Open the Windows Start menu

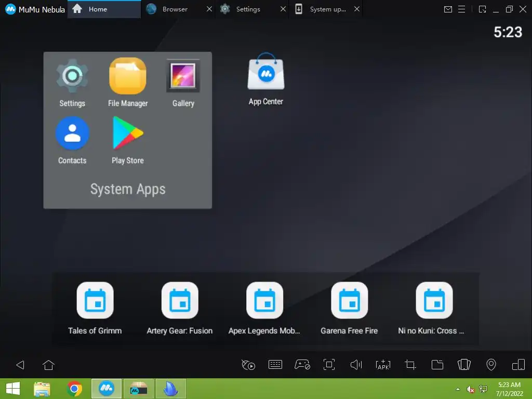[x=13, y=389]
